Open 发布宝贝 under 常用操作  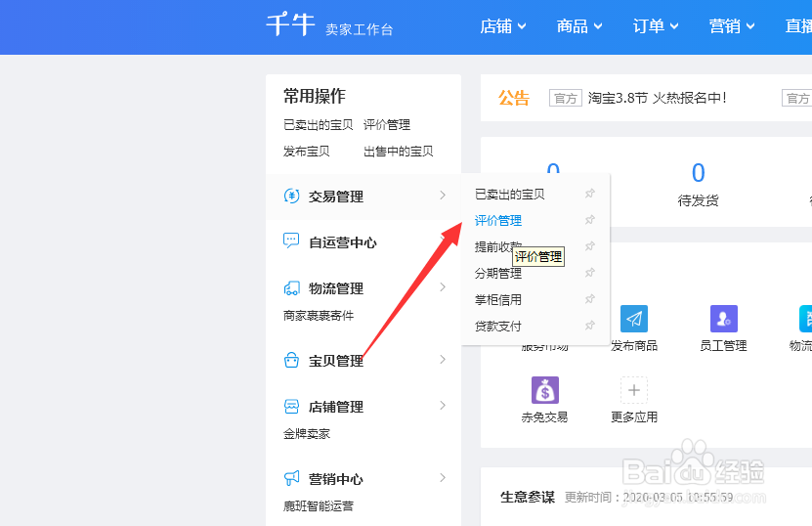307,152
